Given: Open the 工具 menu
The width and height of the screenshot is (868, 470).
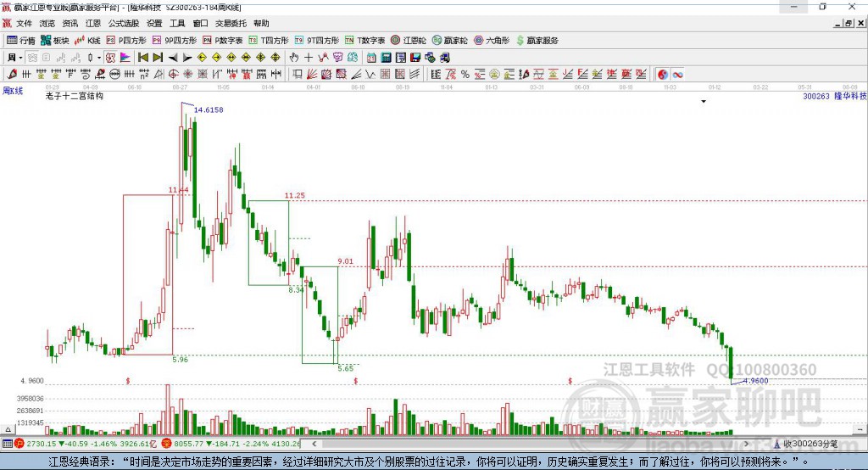Looking at the screenshot, I should [x=177, y=23].
